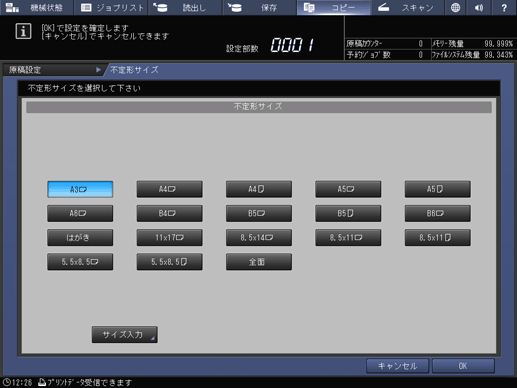Screen dimensions: 517x388
Task: Open the 機械状態 machine status tab
Action: [37, 7]
